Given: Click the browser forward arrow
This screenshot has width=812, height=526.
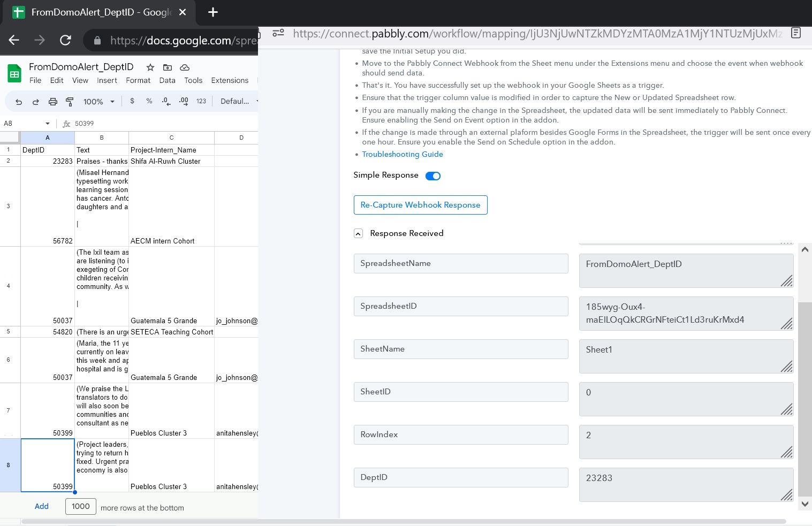Looking at the screenshot, I should 40,40.
